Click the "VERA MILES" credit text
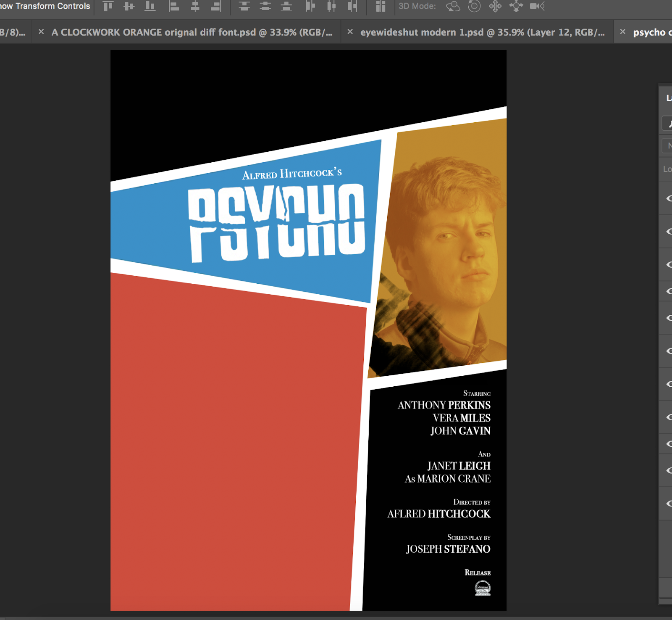The width and height of the screenshot is (672, 620). pyautogui.click(x=462, y=418)
